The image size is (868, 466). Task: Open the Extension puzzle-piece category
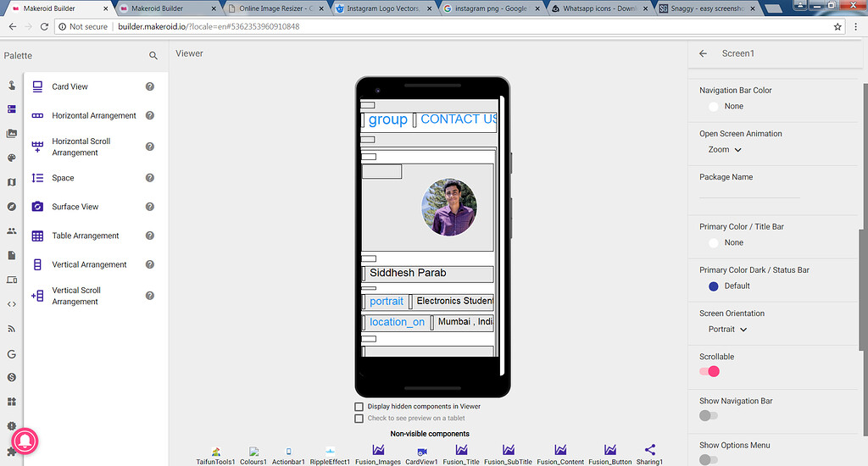(10, 452)
